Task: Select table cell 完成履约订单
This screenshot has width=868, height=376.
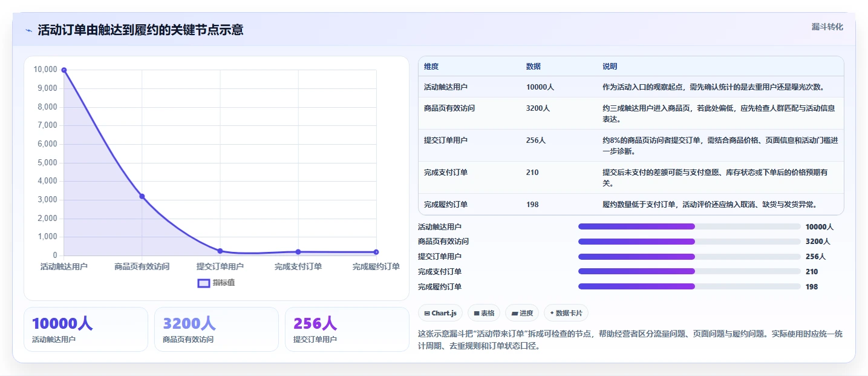Action: click(446, 205)
